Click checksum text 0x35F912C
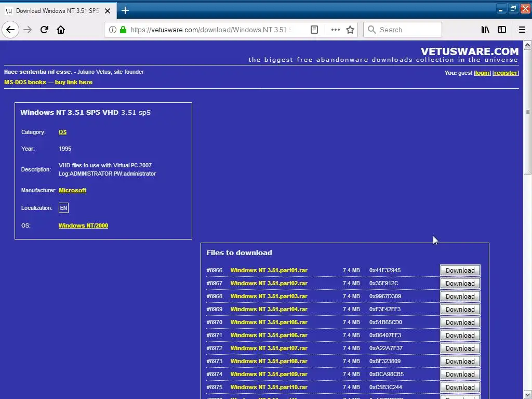This screenshot has height=399, width=532. [x=383, y=283]
